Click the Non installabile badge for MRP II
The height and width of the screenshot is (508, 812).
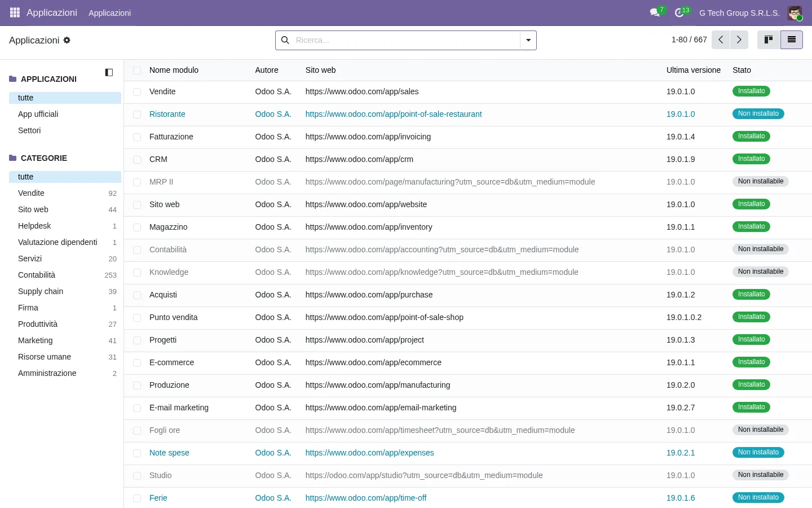coord(761,181)
